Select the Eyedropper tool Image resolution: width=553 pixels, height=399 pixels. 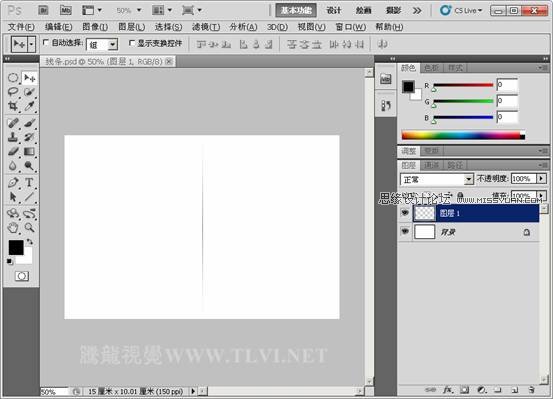[x=29, y=106]
